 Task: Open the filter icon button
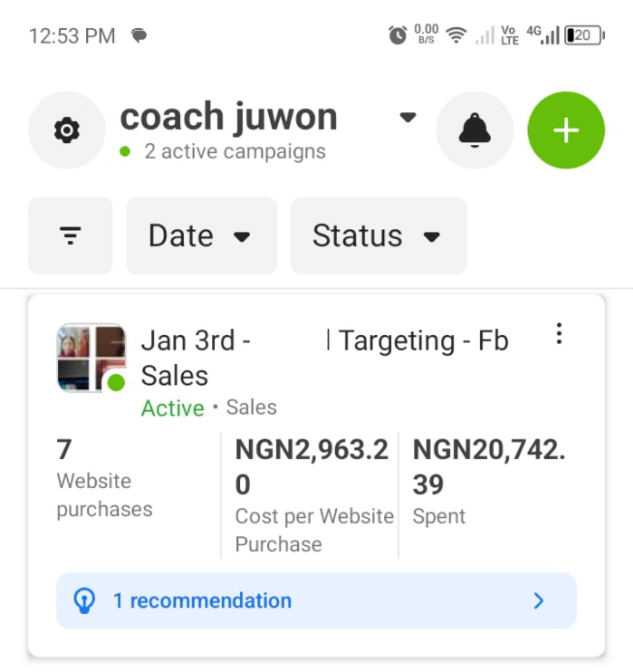(70, 235)
